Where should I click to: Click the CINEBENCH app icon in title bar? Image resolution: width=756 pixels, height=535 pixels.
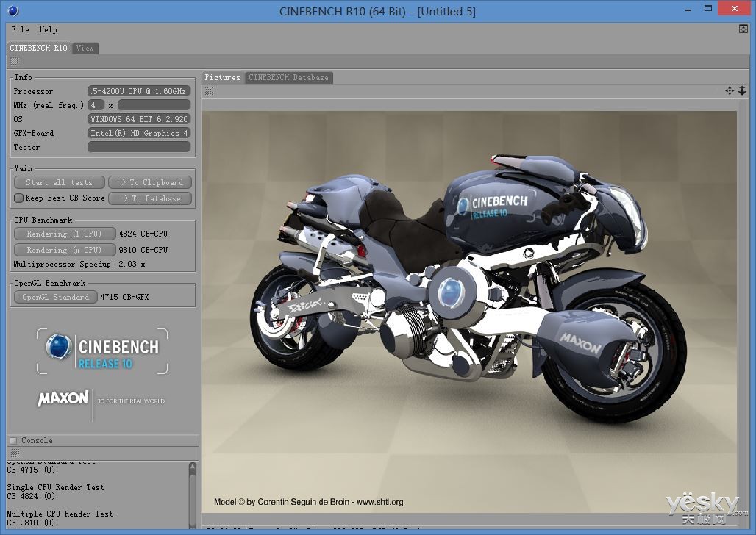(x=13, y=10)
